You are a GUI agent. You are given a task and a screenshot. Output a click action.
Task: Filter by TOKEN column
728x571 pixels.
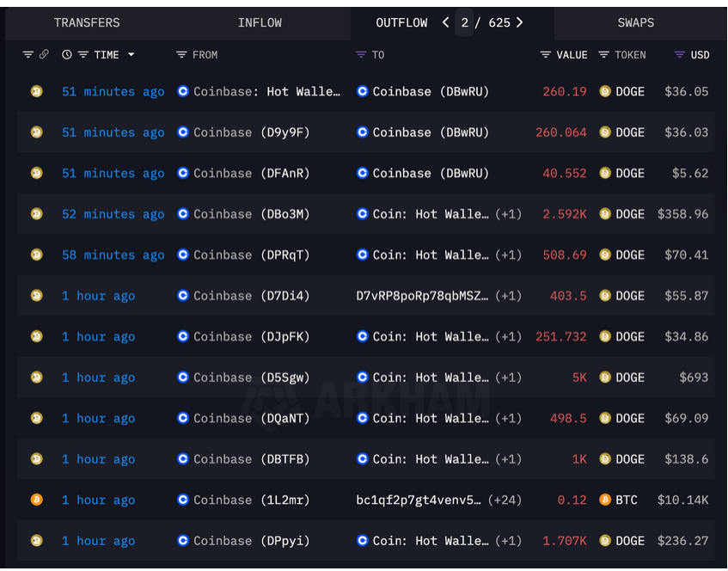pos(604,55)
